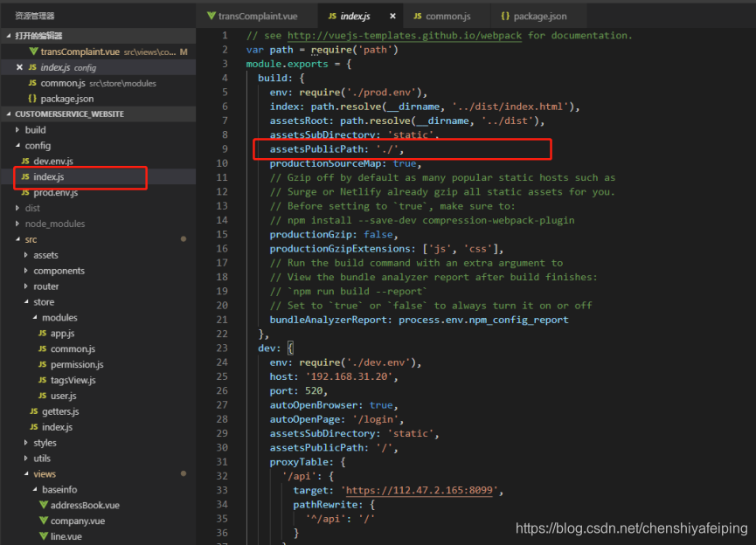756x545 pixels.
Task: Click the JS icon beside dev.env.js
Action: coord(25,161)
